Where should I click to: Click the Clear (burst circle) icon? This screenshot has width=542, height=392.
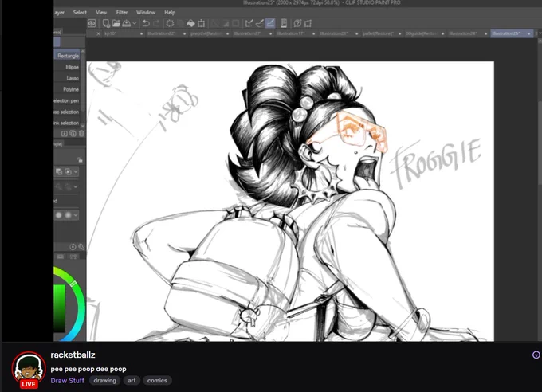pyautogui.click(x=170, y=23)
